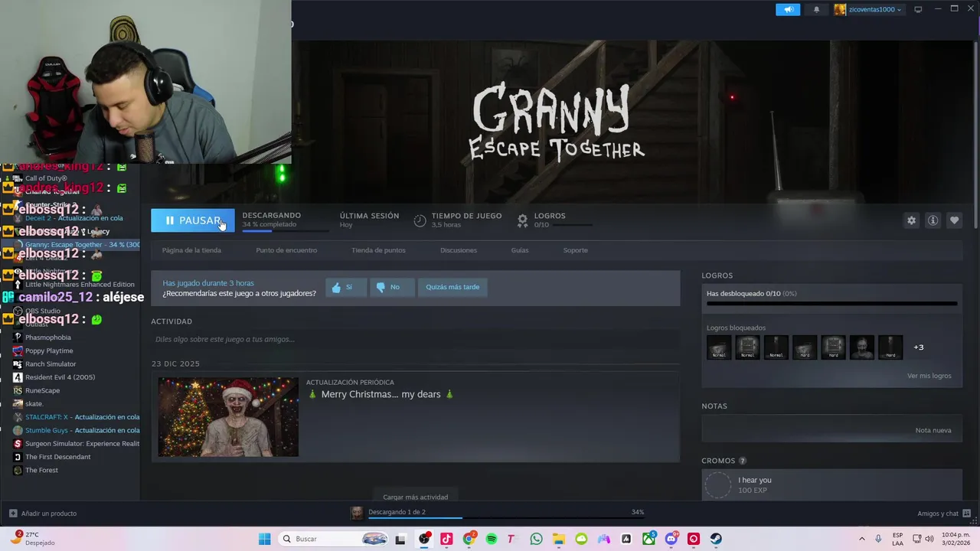Open the Soporte tab
Viewport: 980px width, 551px height.
click(576, 250)
